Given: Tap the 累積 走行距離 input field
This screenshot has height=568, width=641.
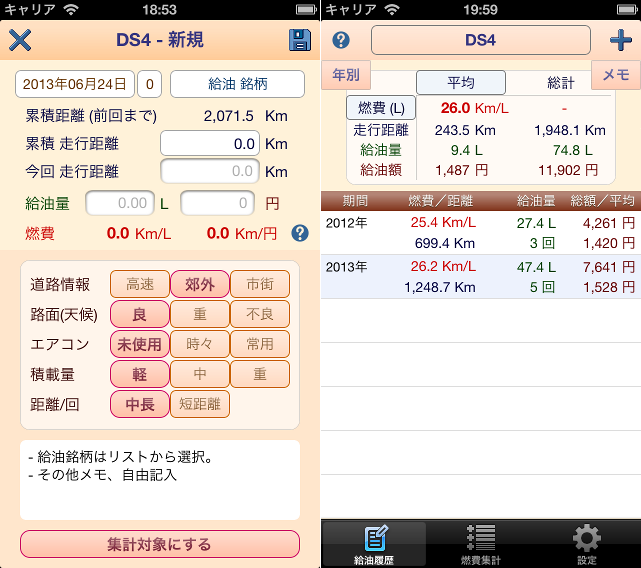Looking at the screenshot, I should 210,144.
